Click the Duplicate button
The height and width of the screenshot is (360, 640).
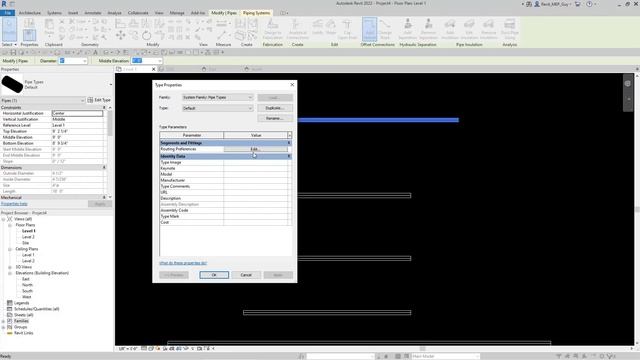275,108
